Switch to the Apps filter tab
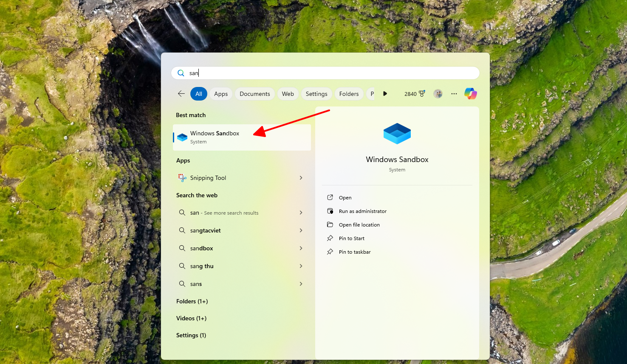Image resolution: width=627 pixels, height=364 pixels. coord(221,94)
